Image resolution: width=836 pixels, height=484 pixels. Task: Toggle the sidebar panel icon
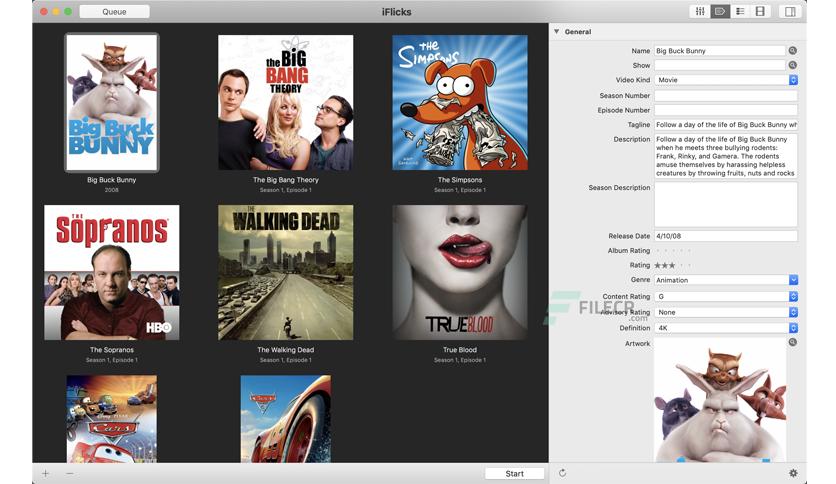tap(790, 11)
